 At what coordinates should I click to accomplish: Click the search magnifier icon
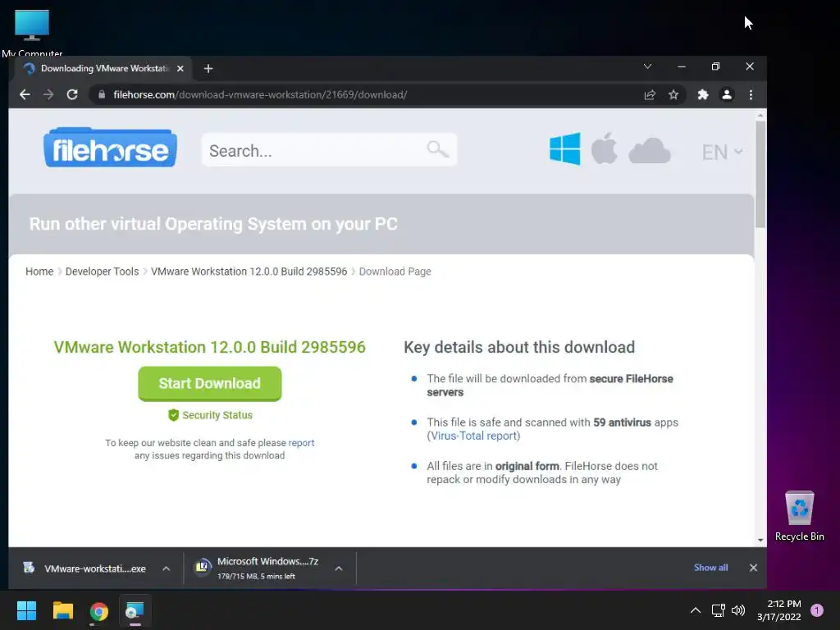pyautogui.click(x=438, y=149)
